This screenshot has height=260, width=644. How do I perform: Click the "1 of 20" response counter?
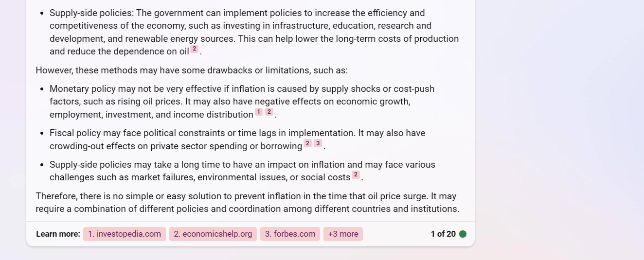pyautogui.click(x=443, y=234)
